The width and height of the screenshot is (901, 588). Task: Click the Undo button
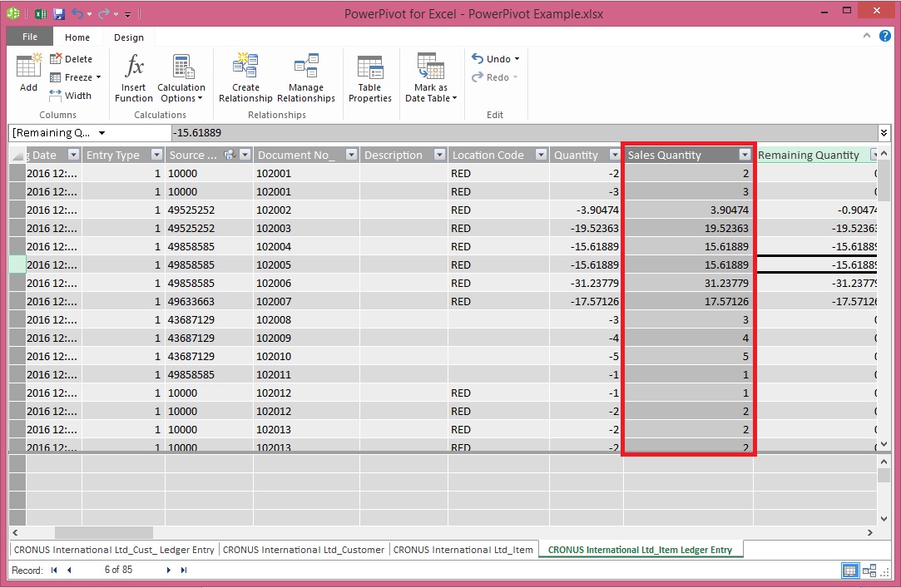[x=494, y=58]
